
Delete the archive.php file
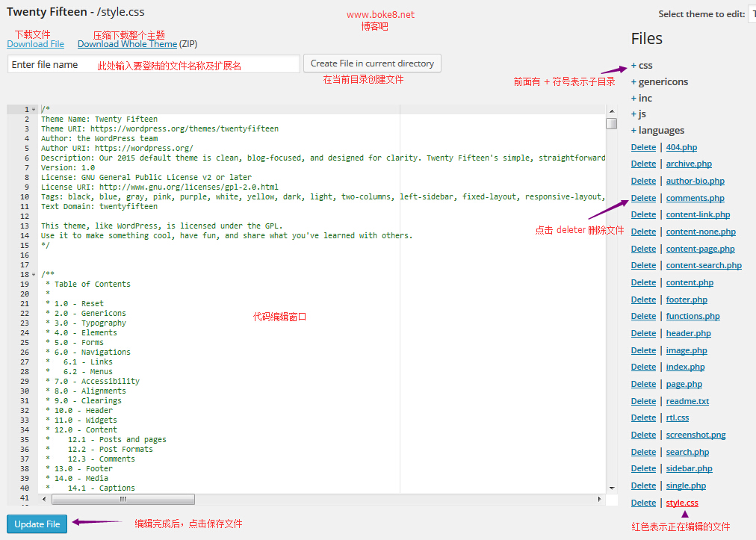click(643, 164)
